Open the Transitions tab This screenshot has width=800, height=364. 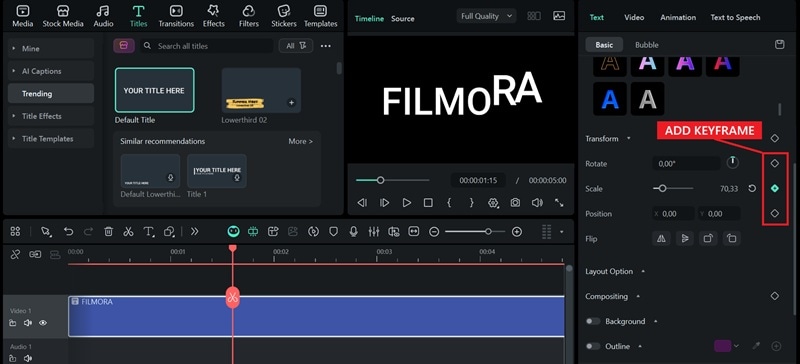pyautogui.click(x=176, y=16)
